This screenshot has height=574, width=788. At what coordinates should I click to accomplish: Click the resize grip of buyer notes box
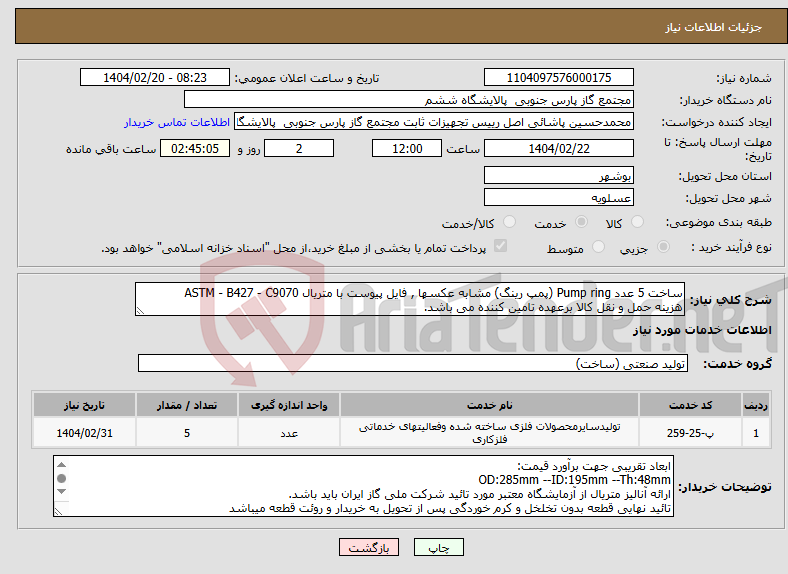[x=58, y=511]
